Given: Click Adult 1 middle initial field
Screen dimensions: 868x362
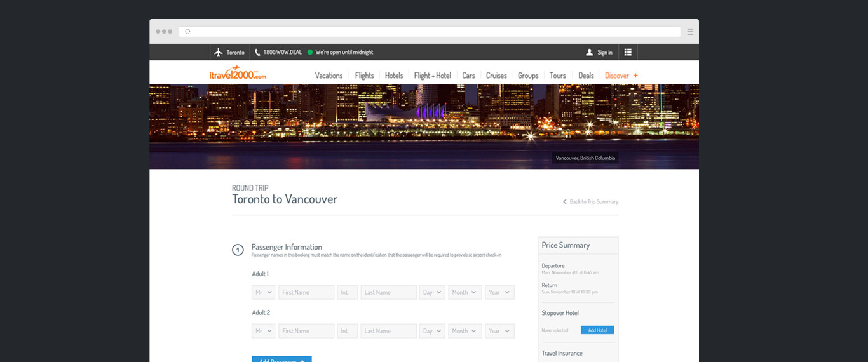Looking at the screenshot, I should [x=348, y=292].
